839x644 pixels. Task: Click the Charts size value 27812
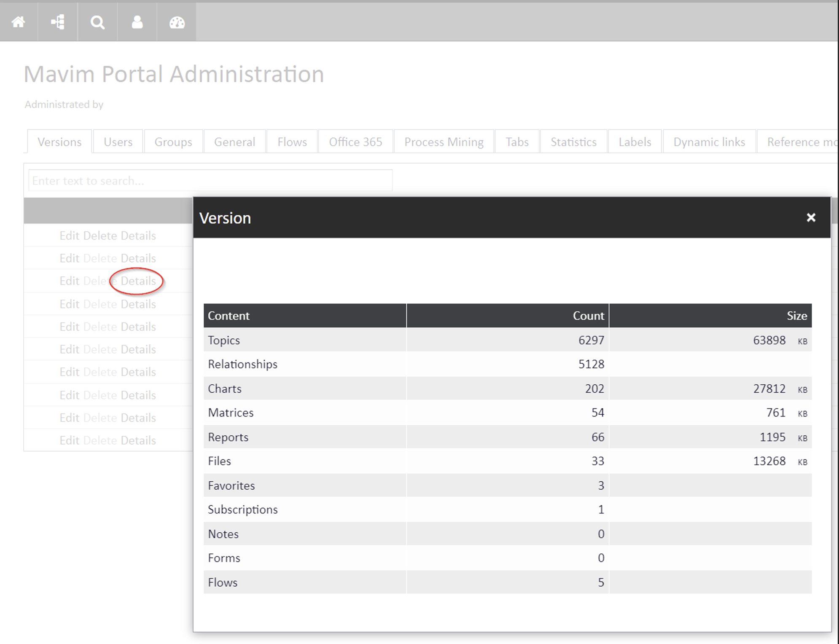click(x=769, y=389)
